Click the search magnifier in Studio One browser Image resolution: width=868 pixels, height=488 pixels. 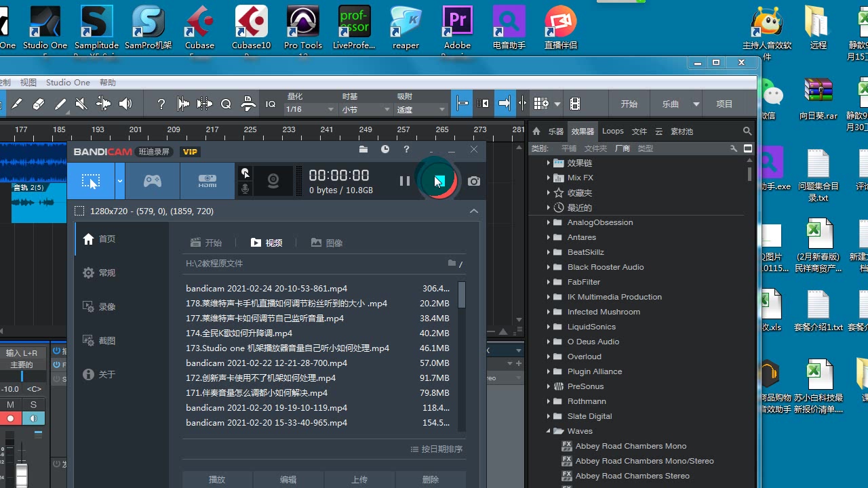tap(747, 131)
